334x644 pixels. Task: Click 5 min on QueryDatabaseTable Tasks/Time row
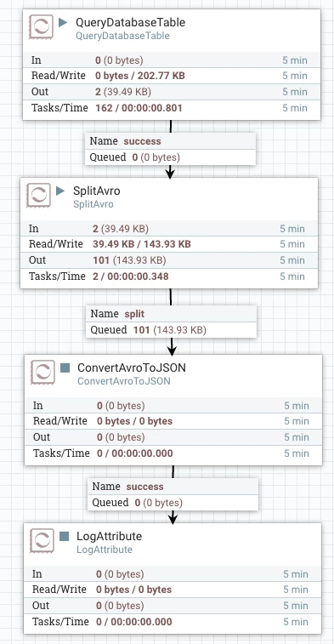coord(295,108)
